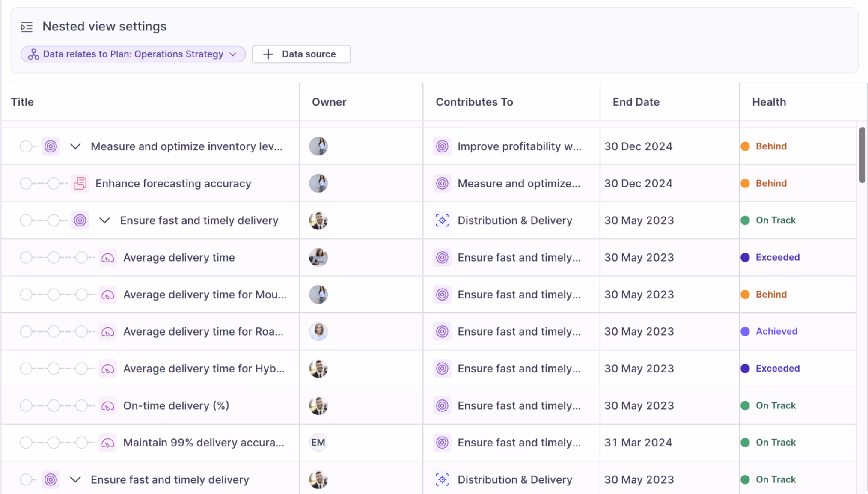The width and height of the screenshot is (868, 494).
Task: Click the EM owner avatar
Action: (x=318, y=442)
